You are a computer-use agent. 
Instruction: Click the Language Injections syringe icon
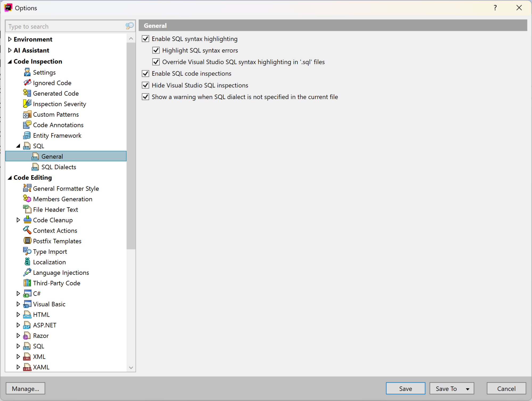[27, 272]
